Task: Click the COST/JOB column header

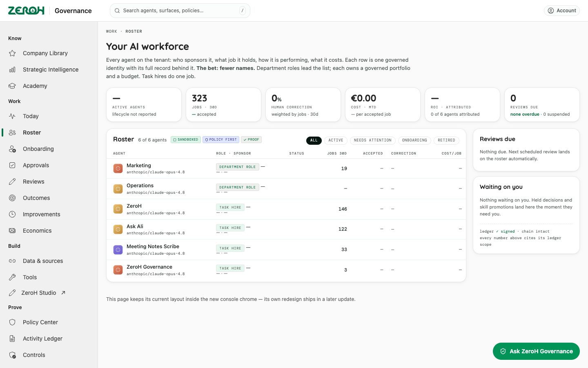Action: point(452,153)
